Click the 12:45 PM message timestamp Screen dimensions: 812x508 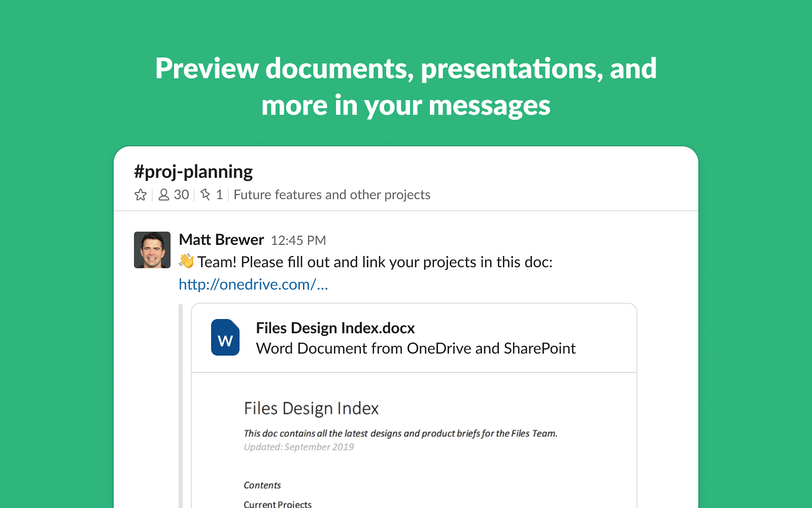point(298,241)
